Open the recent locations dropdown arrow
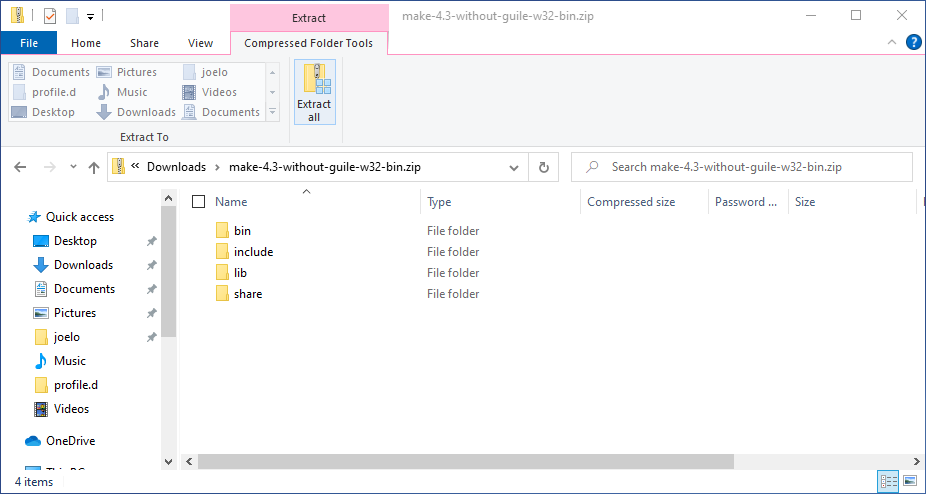 [73, 167]
